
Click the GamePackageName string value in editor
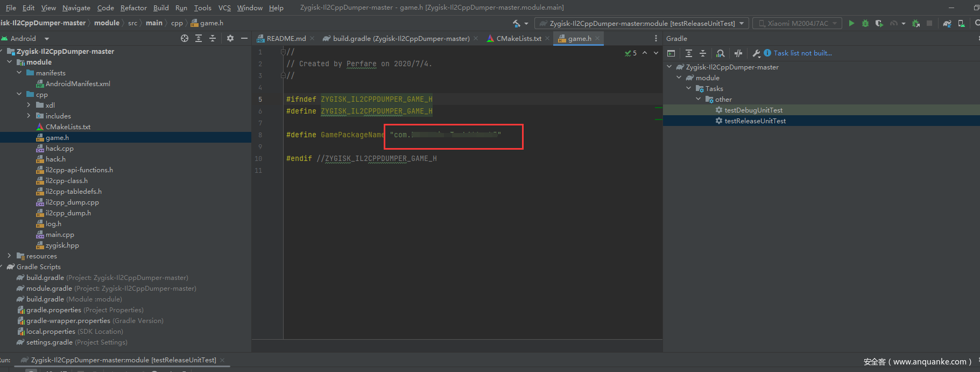(x=445, y=135)
